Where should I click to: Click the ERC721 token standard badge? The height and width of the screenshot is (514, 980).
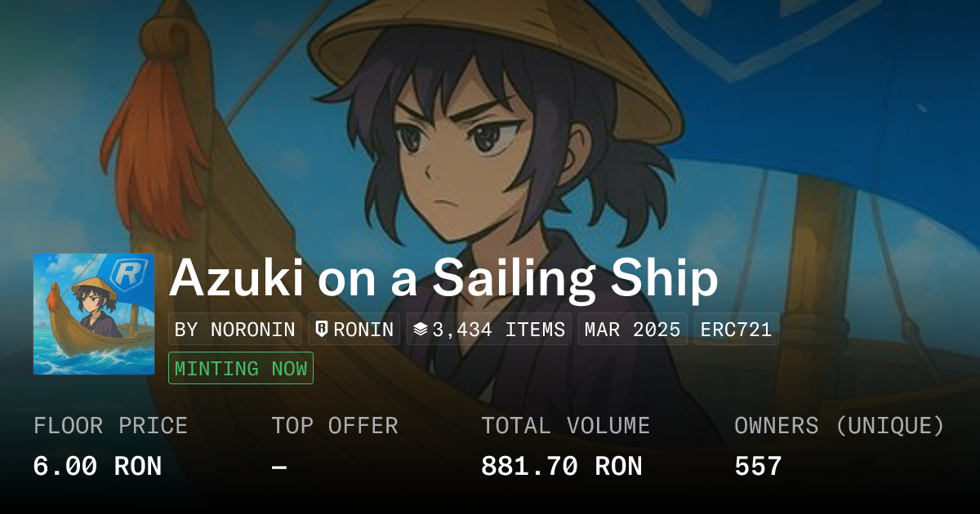pos(736,330)
